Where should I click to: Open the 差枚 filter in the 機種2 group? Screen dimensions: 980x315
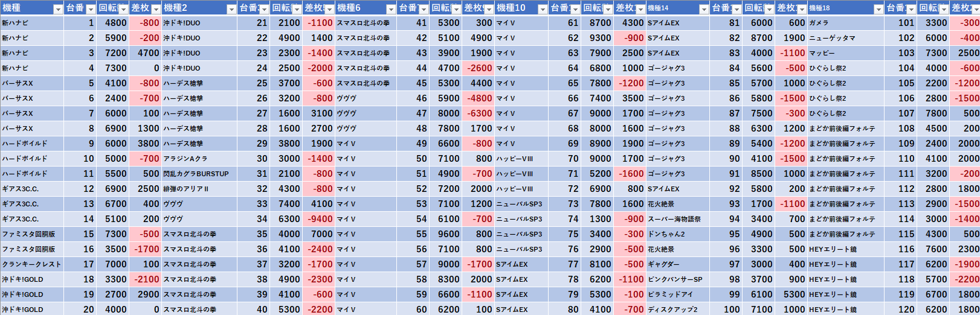click(x=329, y=9)
